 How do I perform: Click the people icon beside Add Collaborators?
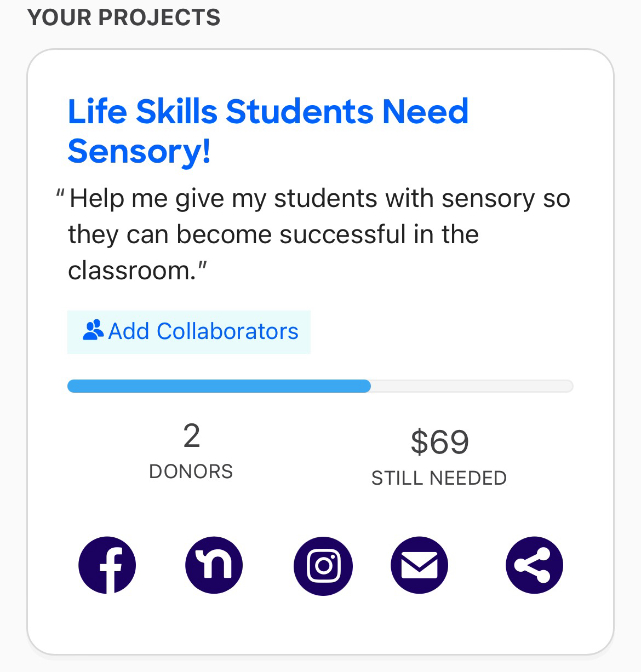(93, 330)
